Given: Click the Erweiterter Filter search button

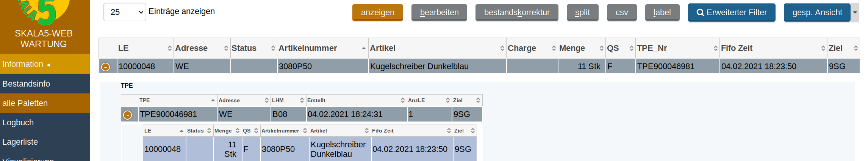Looking at the screenshot, I should (x=731, y=13).
